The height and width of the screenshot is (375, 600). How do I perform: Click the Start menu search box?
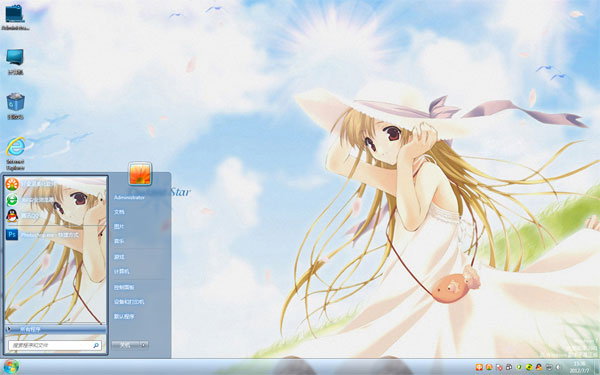point(55,345)
